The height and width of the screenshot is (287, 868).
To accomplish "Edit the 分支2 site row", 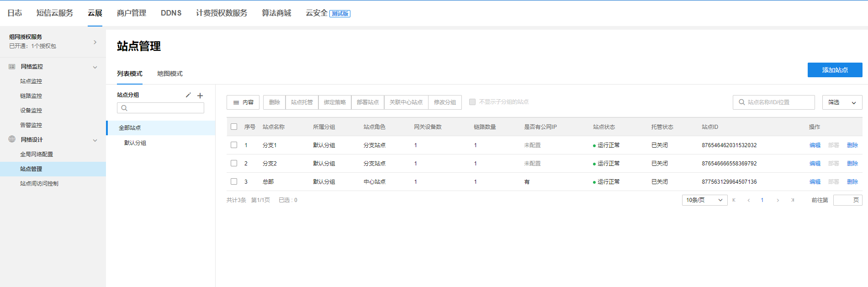I will (815, 164).
